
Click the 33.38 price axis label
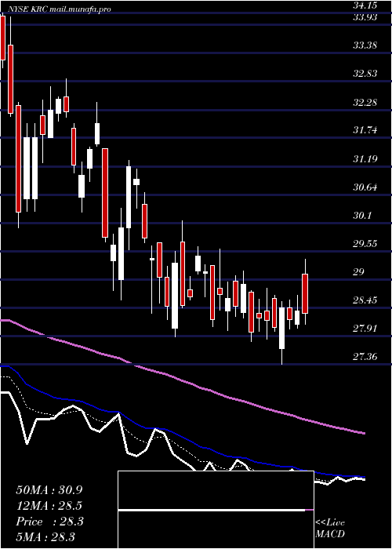coord(365,45)
